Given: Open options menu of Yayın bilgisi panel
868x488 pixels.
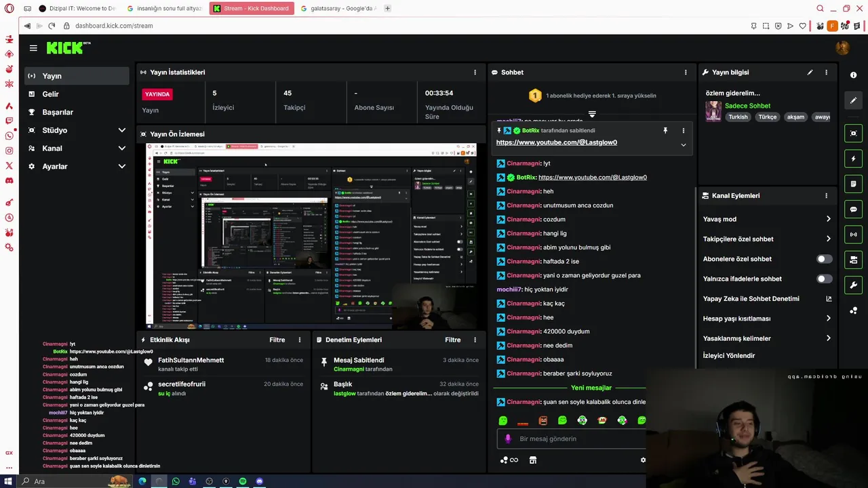Looking at the screenshot, I should pyautogui.click(x=826, y=73).
